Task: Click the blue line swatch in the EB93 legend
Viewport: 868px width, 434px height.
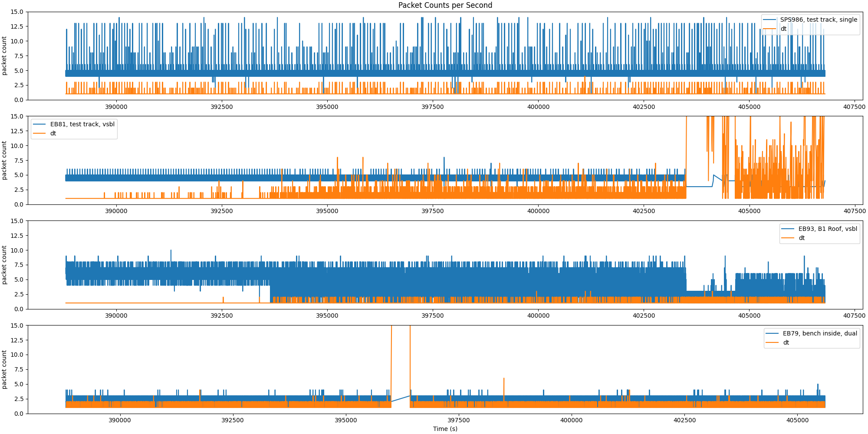Action: pos(788,229)
